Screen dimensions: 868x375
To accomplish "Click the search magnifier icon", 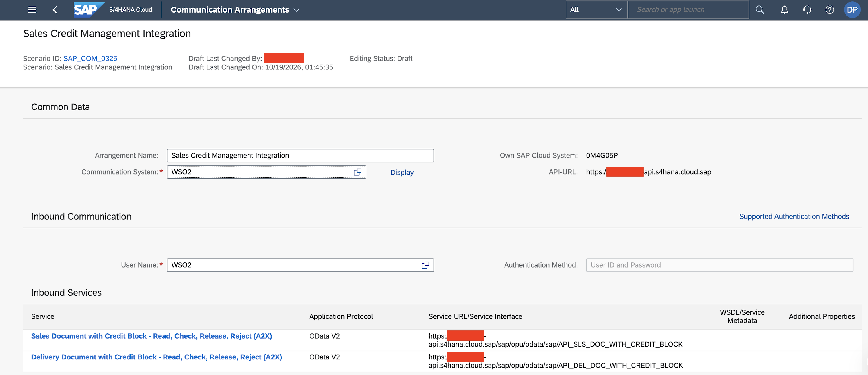I will coord(760,10).
